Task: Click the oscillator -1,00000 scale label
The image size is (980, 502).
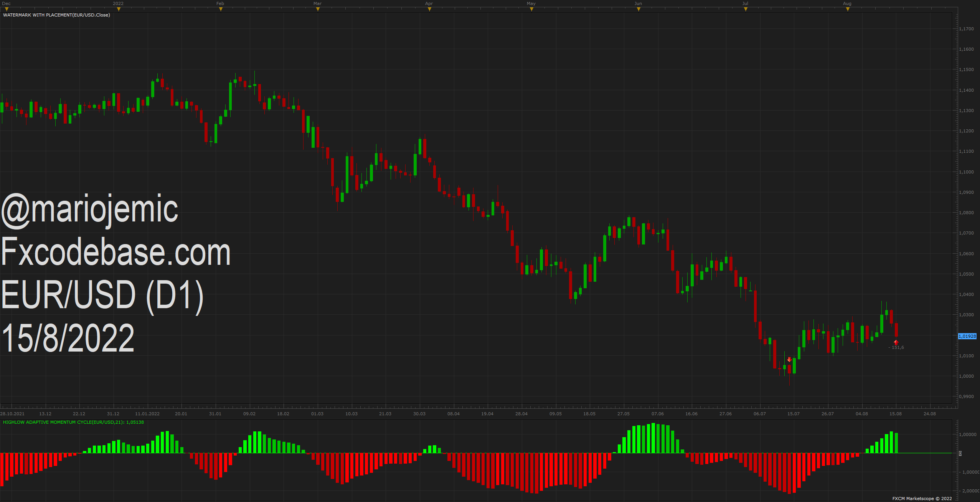Action: (x=969, y=472)
